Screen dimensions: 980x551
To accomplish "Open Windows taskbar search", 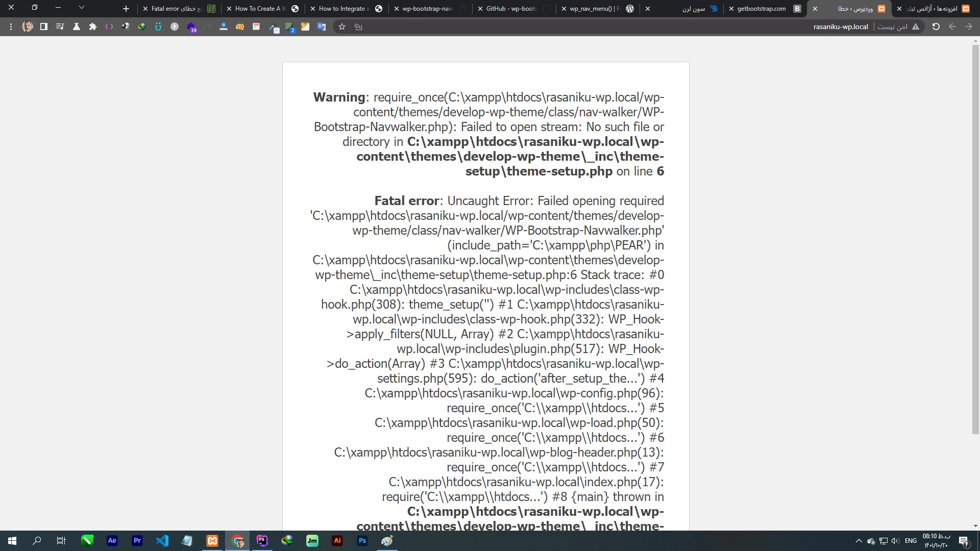I will (x=37, y=541).
